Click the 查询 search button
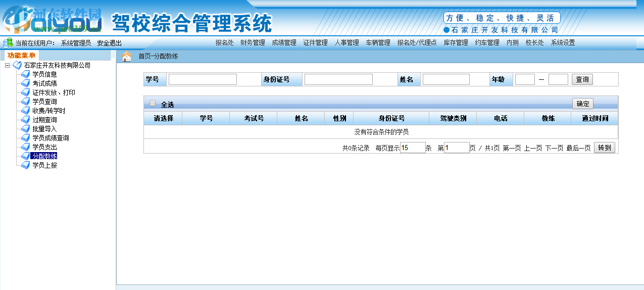Image resolution: width=644 pixels, height=290 pixels. click(x=582, y=79)
